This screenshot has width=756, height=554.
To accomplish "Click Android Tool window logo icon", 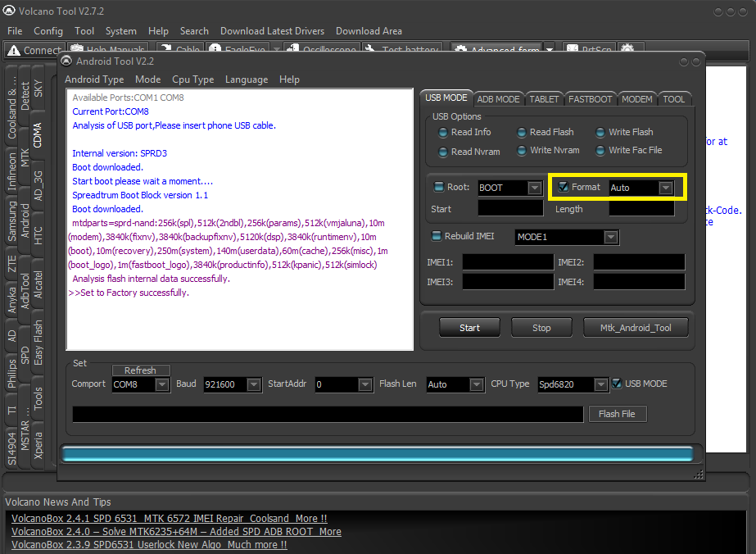I will point(66,61).
